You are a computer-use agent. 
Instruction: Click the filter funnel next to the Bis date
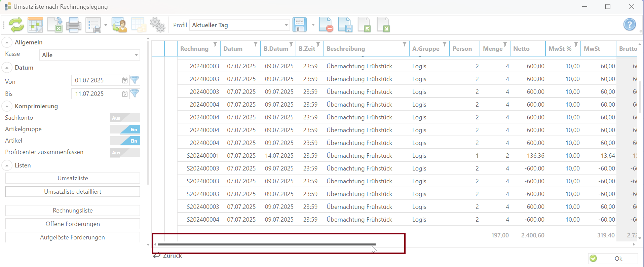click(x=135, y=93)
